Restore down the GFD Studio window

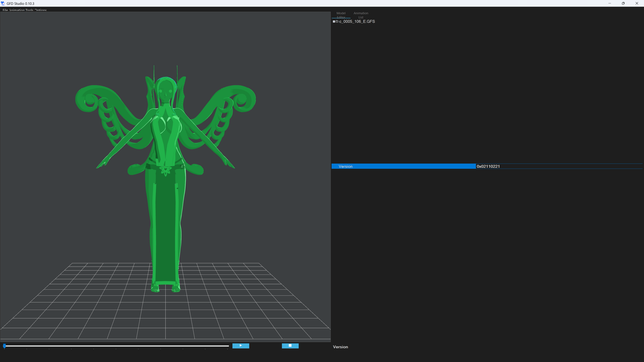pos(623,3)
